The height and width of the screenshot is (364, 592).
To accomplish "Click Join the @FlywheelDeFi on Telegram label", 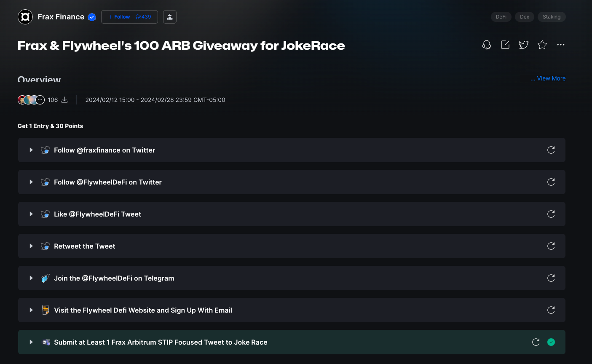I will point(114,278).
